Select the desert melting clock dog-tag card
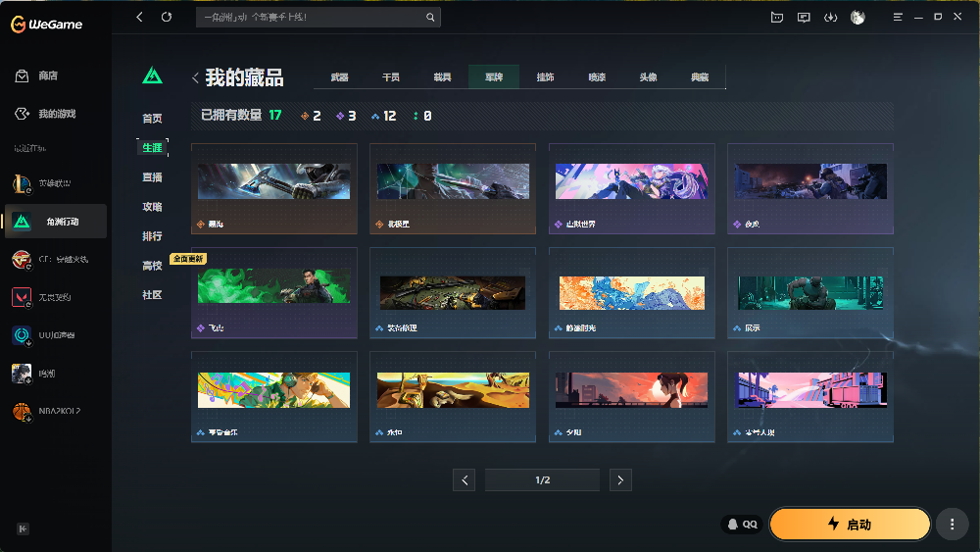Screen dimensions: 980x552 coord(453,397)
